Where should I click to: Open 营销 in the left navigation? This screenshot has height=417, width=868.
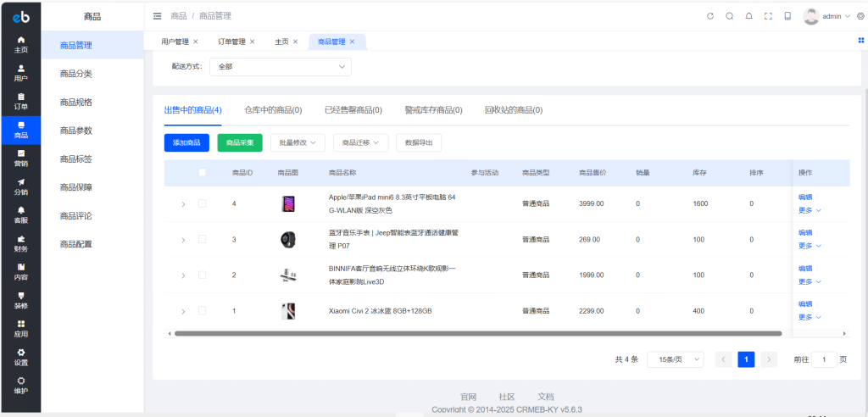tap(20, 158)
